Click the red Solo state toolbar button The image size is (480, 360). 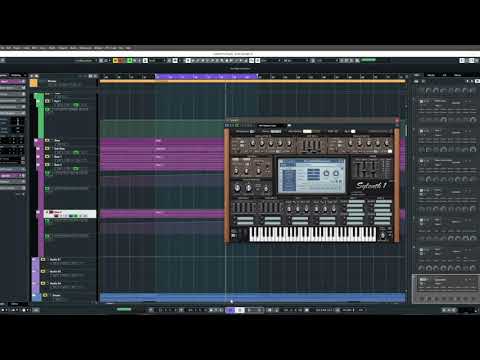coord(120,60)
